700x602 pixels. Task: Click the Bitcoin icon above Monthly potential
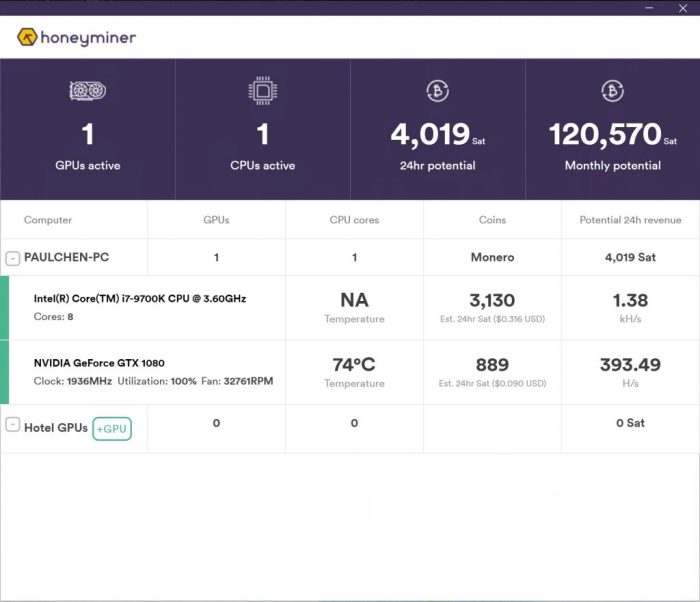coord(612,91)
